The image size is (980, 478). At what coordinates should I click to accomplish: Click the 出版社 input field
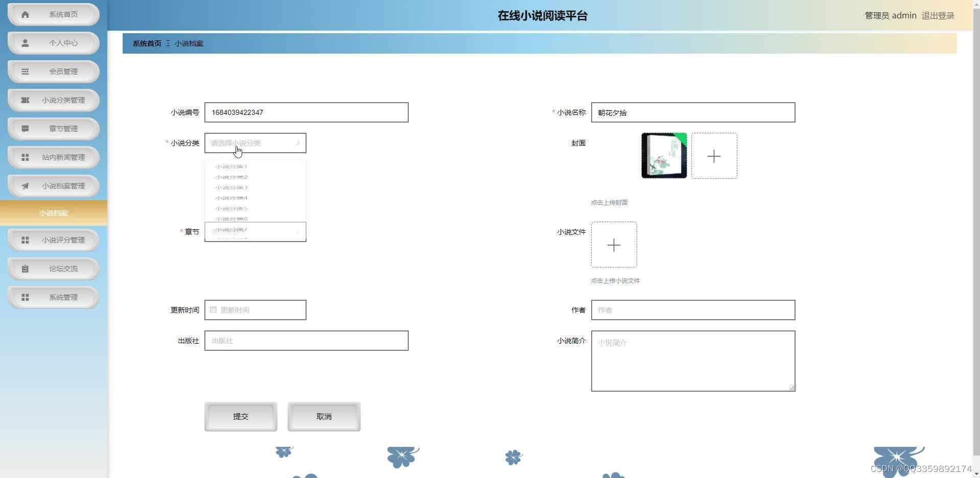pos(306,341)
